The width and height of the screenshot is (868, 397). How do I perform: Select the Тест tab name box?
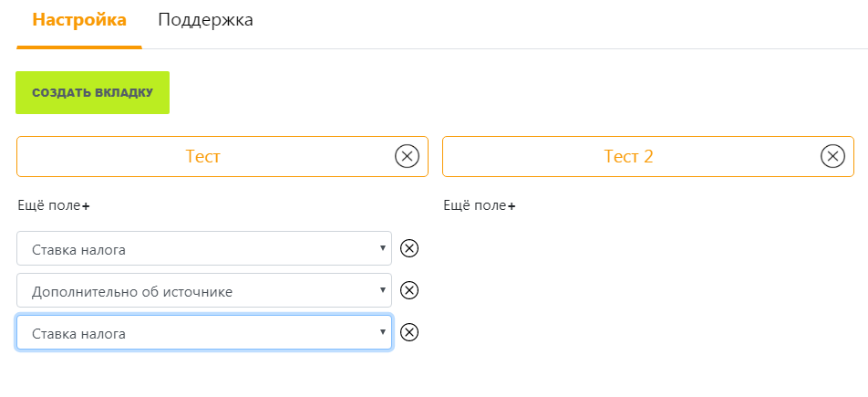point(222,157)
